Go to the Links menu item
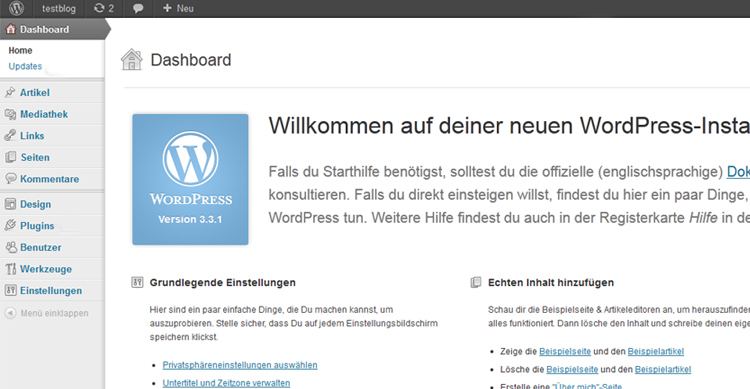Screen dimensions: 750x389 32,135
